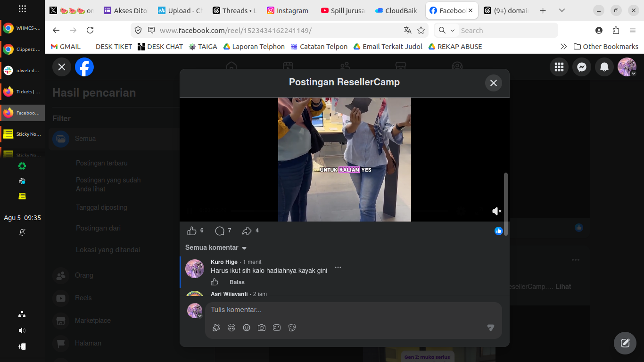Screen dimensions: 644x362
Task: Open the Facebook menu grid icon
Action: pos(559,67)
